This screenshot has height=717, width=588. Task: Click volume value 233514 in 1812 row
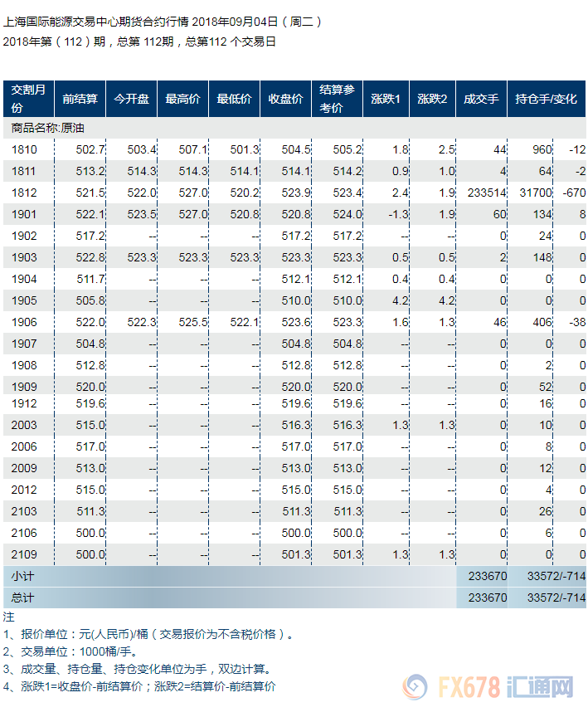point(487,193)
